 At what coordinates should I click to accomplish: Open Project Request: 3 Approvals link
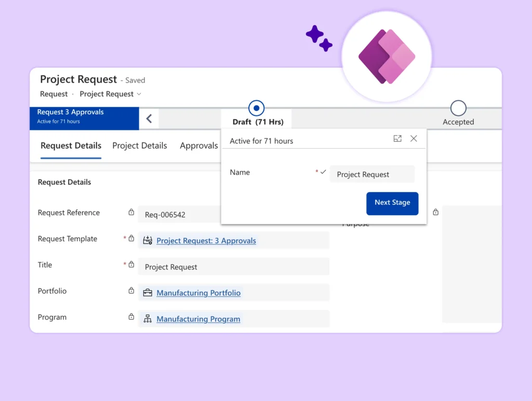coord(206,241)
